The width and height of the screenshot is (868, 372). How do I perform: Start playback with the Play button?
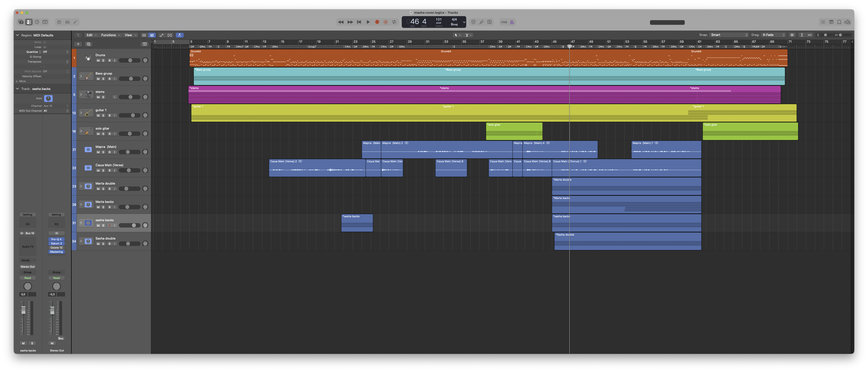pos(368,22)
